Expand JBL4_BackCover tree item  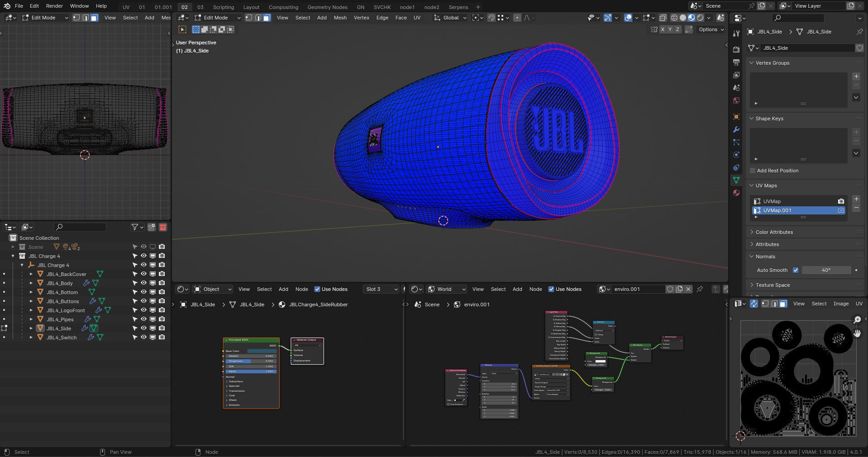[x=31, y=274]
